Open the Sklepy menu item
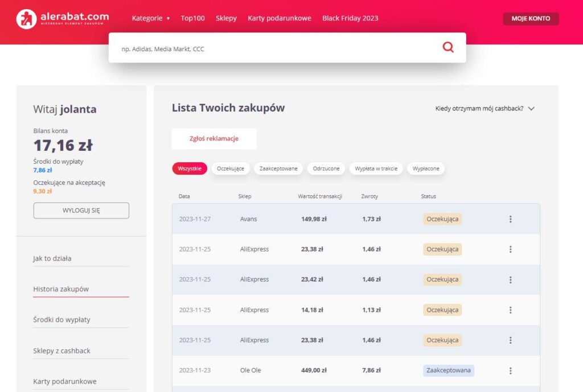 click(x=226, y=18)
